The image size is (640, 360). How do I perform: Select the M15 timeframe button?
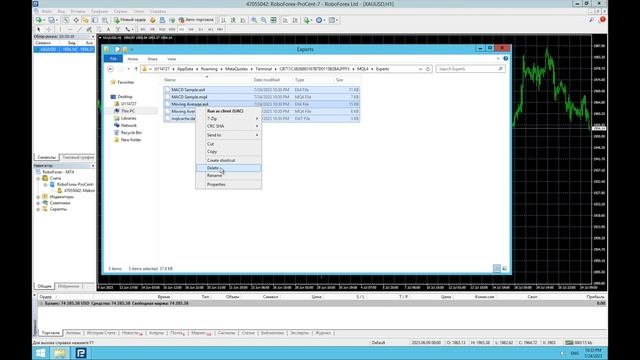pyautogui.click(x=162, y=29)
